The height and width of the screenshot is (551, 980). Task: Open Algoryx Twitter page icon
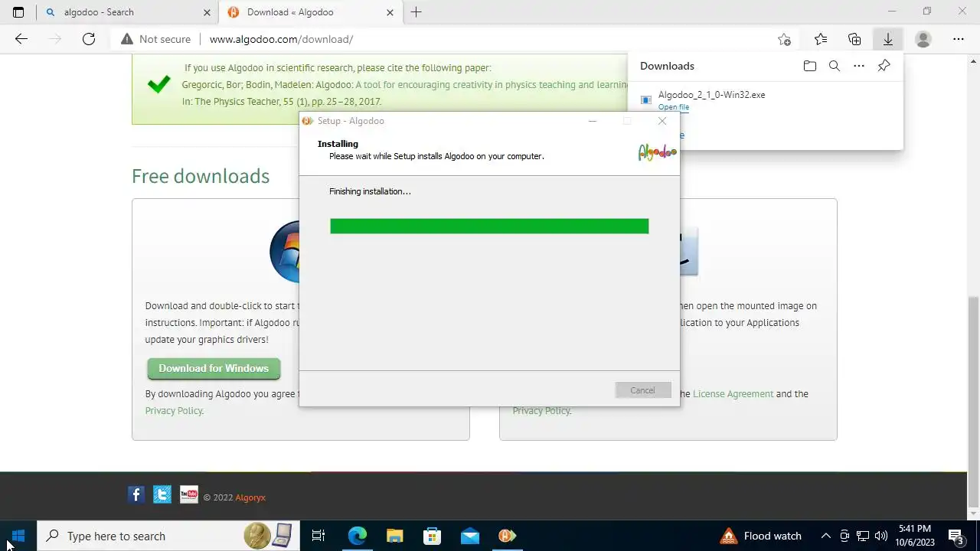pos(162,494)
